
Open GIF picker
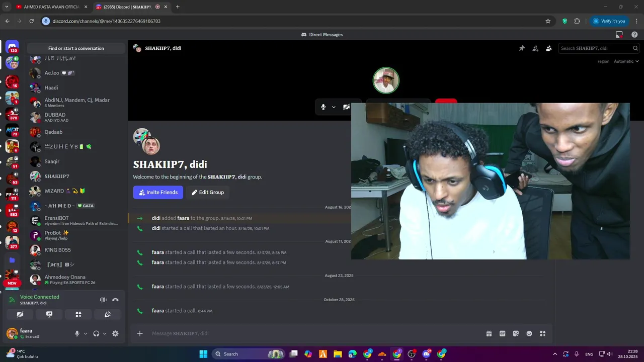click(502, 333)
